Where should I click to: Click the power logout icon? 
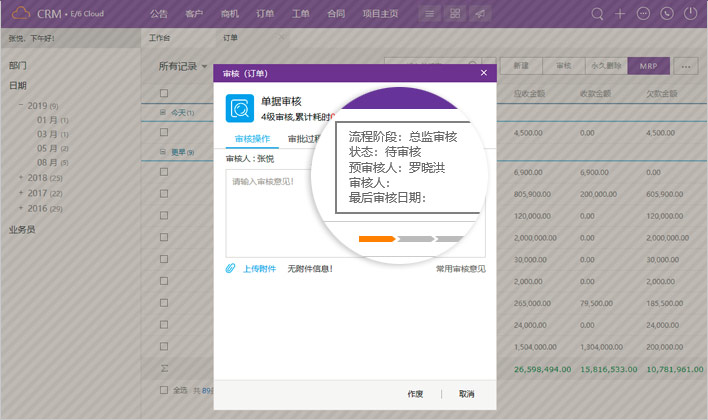[x=690, y=14]
